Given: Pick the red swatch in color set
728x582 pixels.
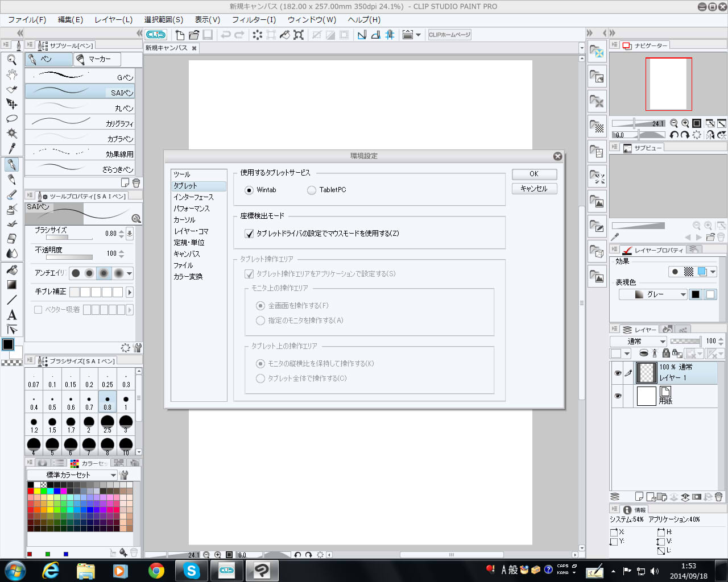Looking at the screenshot, I should click(31, 491).
